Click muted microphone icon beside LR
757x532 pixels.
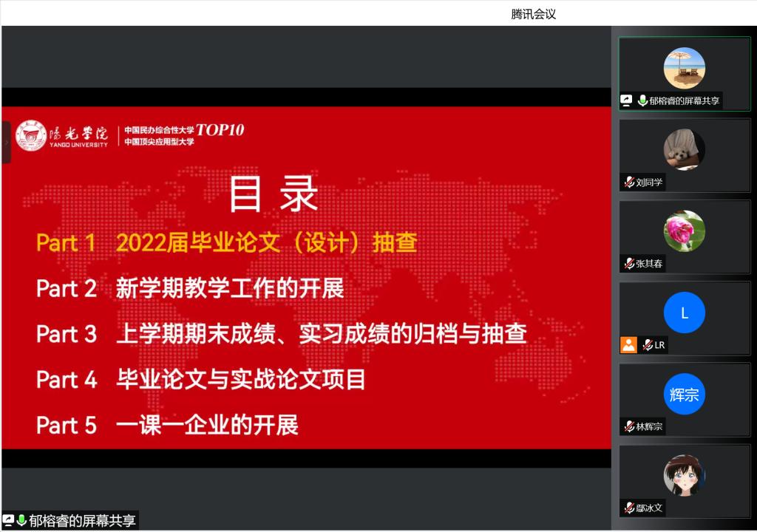pyautogui.click(x=648, y=345)
